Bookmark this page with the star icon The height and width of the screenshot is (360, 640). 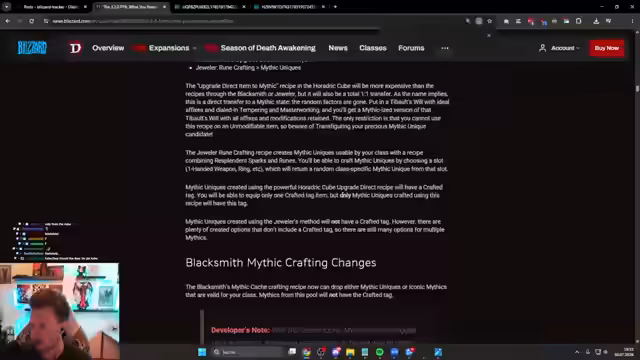tap(489, 21)
